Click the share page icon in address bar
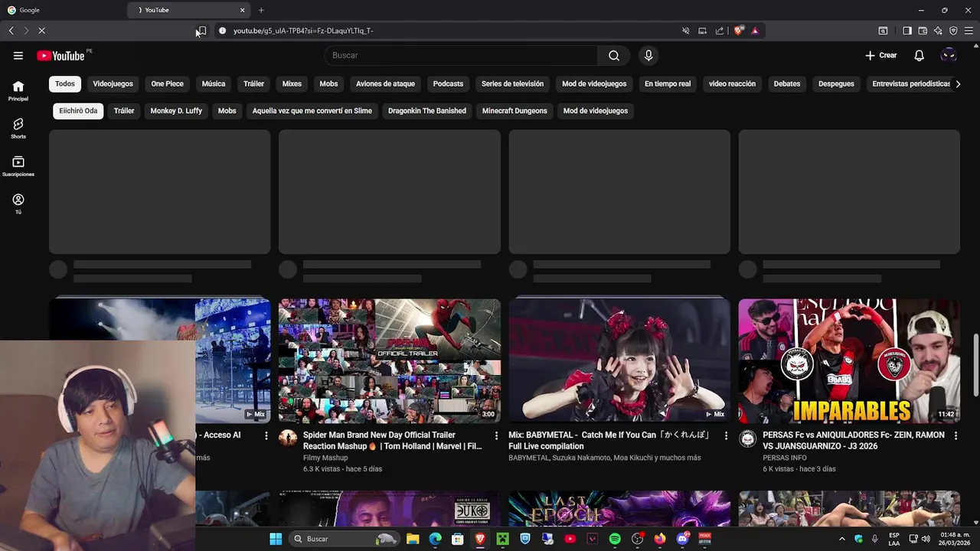Viewport: 980px width, 551px height. click(720, 31)
